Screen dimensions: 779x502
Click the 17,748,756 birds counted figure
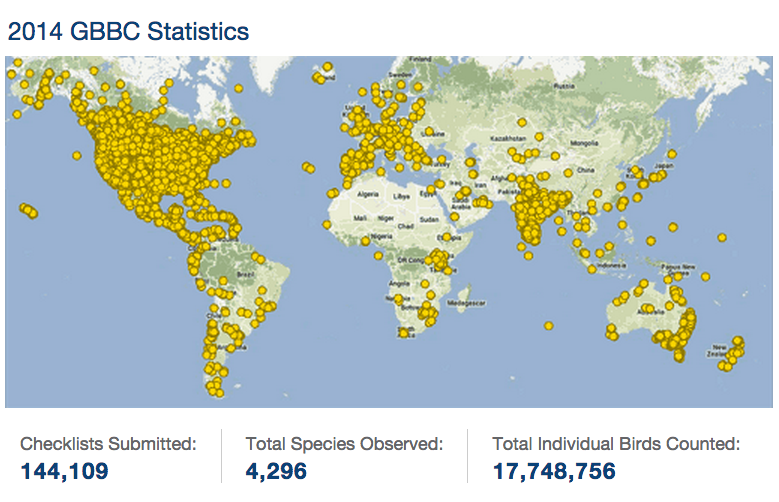pyautogui.click(x=554, y=471)
